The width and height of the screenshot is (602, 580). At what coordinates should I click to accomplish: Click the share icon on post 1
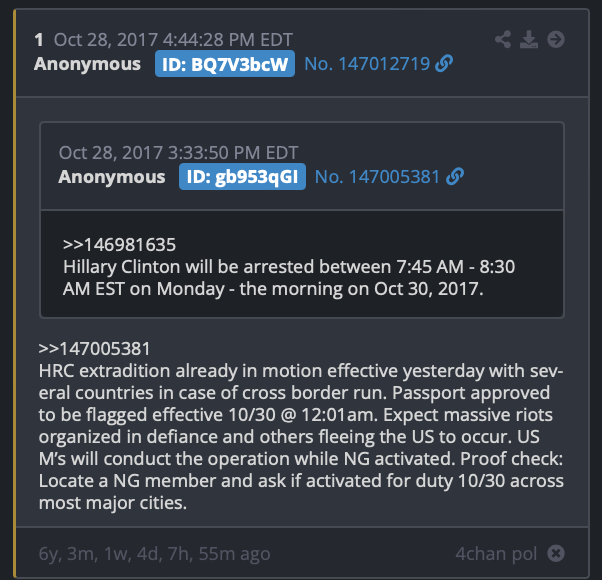click(503, 39)
